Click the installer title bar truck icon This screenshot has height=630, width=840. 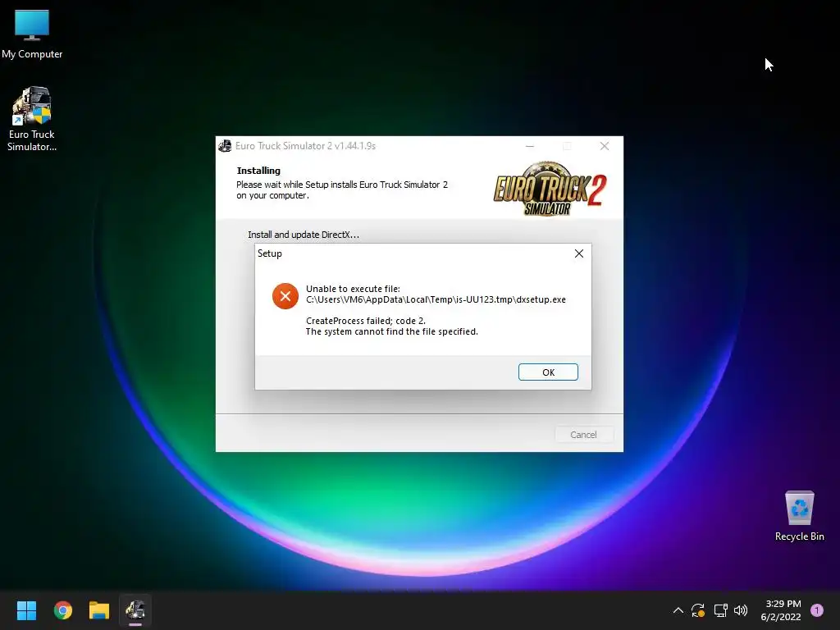click(225, 146)
